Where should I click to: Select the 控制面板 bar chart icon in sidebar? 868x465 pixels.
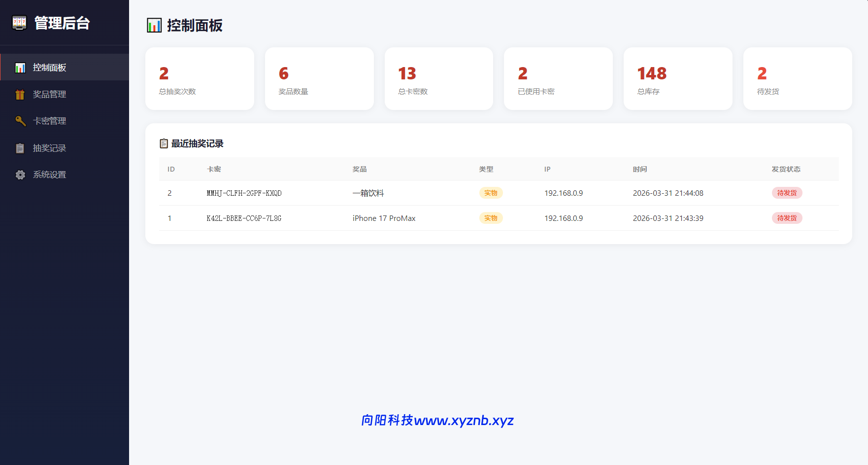[20, 68]
